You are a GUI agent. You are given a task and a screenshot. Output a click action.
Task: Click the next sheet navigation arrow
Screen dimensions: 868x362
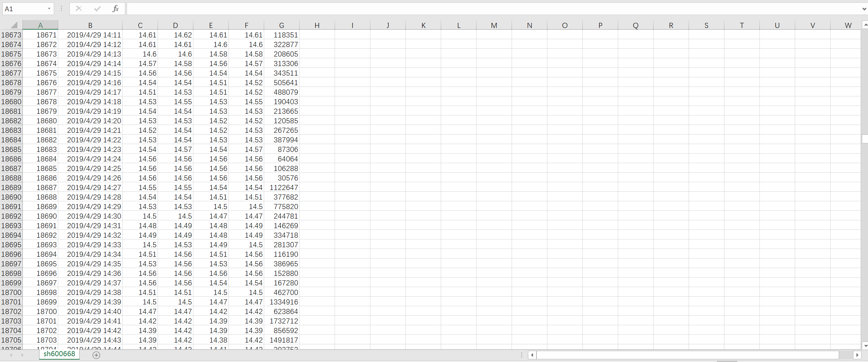pos(22,355)
